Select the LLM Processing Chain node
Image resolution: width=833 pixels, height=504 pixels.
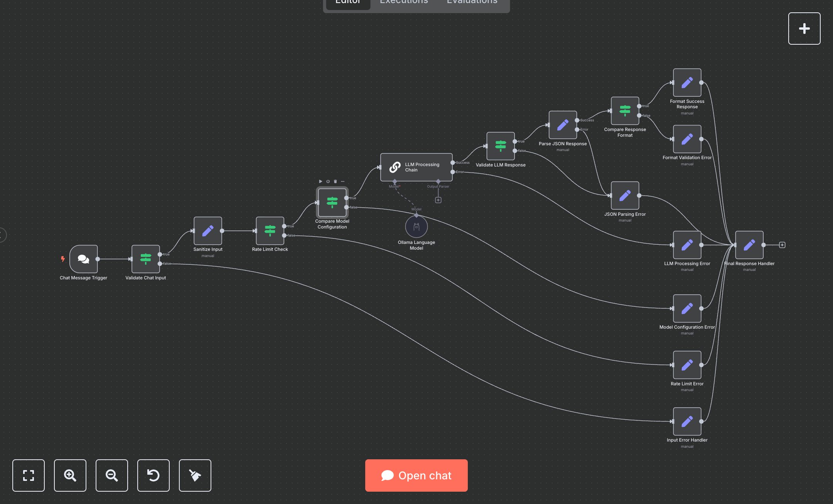[x=416, y=167]
